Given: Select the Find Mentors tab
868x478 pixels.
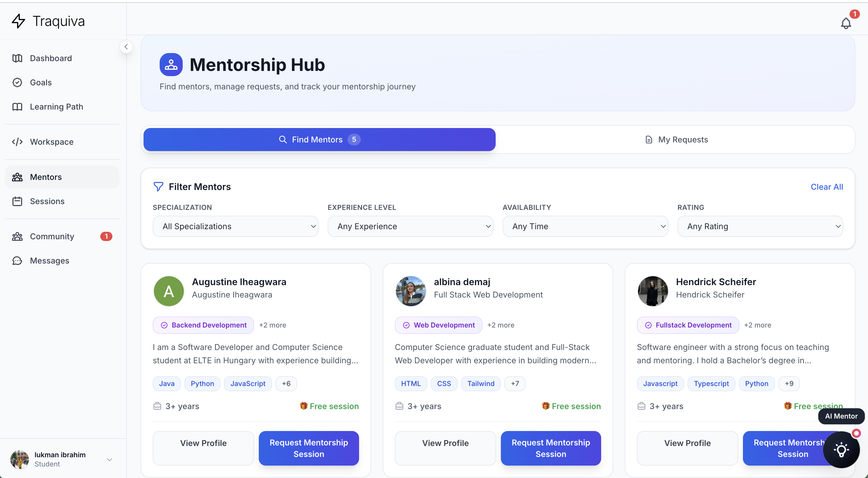Looking at the screenshot, I should pos(319,139).
